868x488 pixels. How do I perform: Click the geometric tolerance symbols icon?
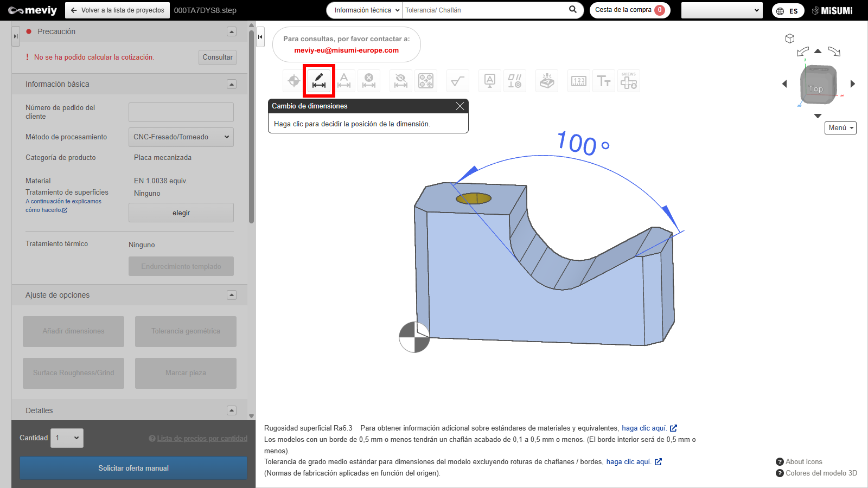tap(514, 81)
